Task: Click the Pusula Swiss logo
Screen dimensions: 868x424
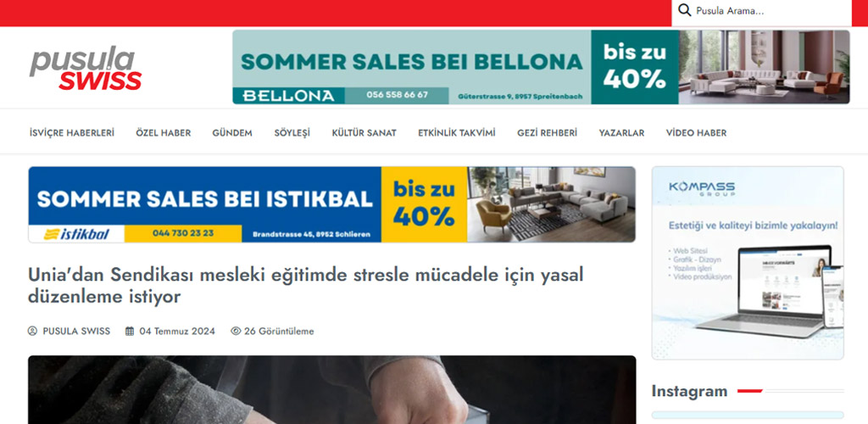Action: pyautogui.click(x=86, y=69)
